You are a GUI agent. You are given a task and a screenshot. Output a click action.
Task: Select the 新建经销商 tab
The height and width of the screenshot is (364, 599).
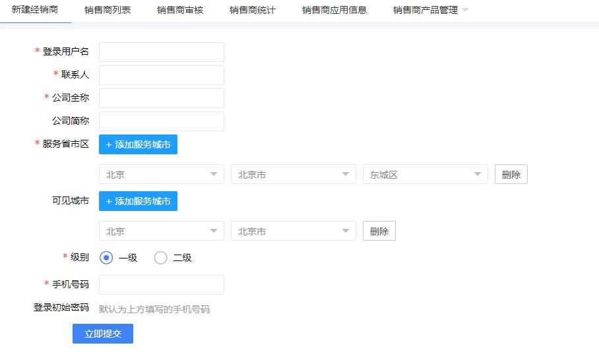point(35,11)
